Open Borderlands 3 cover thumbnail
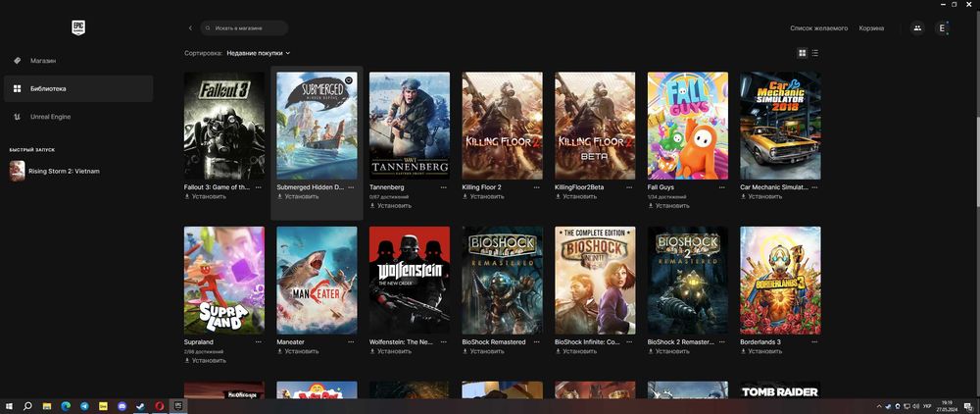The image size is (980, 414). (780, 281)
